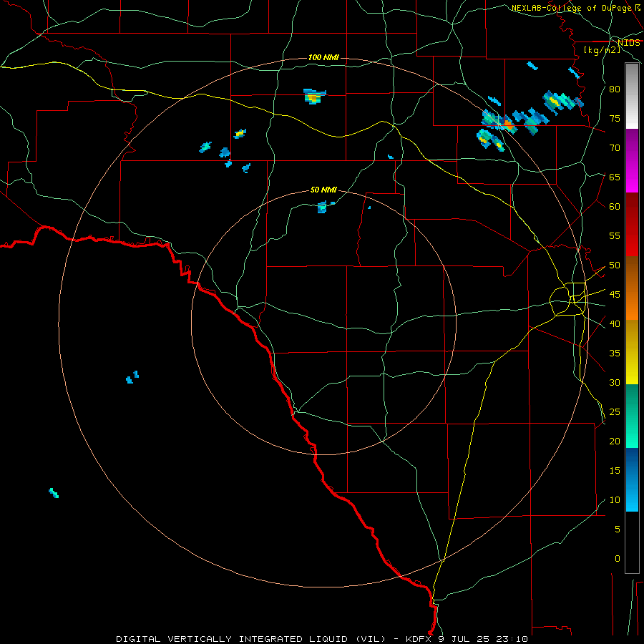Click small echo beside the 50 NMI label

pyautogui.click(x=323, y=207)
